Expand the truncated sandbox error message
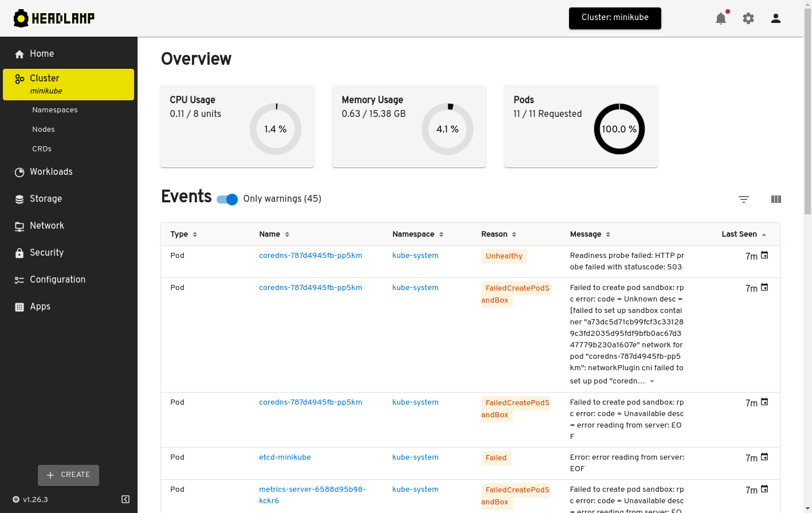Image resolution: width=812 pixels, height=513 pixels. (652, 381)
